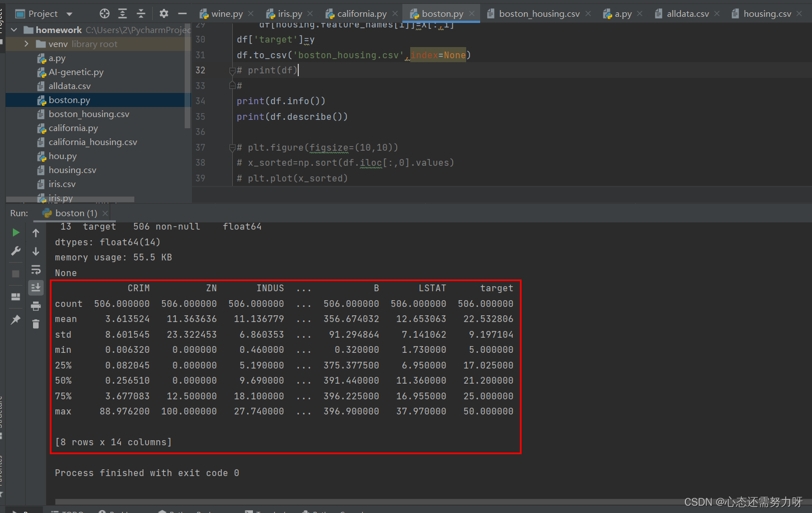
Task: Rerun boston with green play button
Action: 16,232
